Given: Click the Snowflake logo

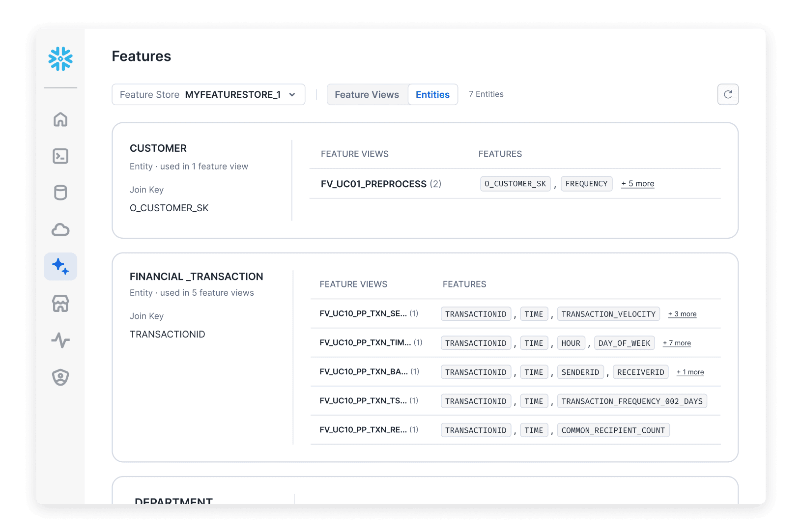Looking at the screenshot, I should [x=60, y=59].
